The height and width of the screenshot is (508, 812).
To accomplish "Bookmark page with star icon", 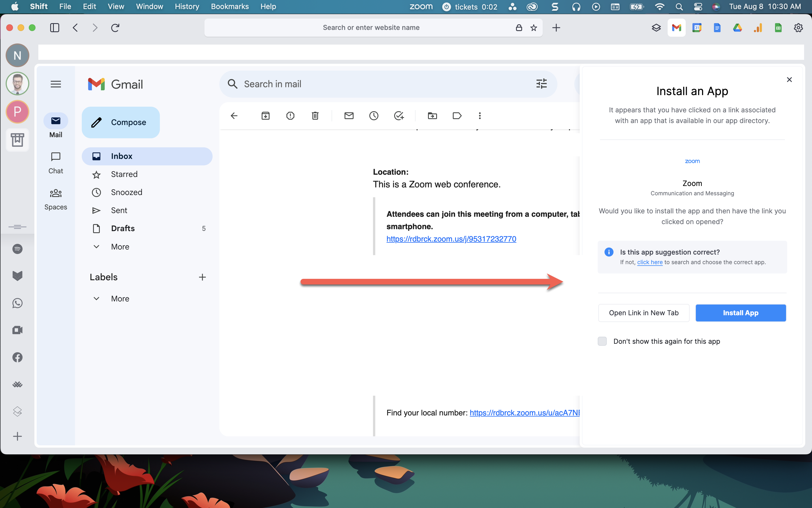I will (533, 28).
